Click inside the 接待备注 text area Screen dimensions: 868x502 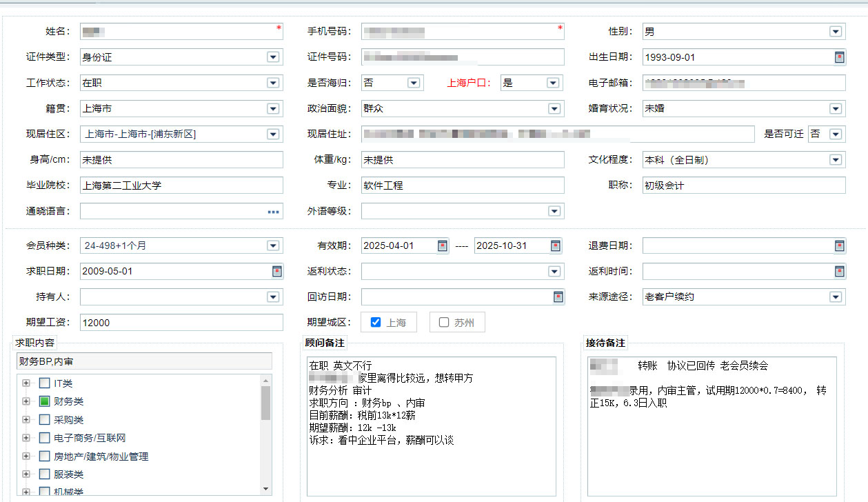(712, 426)
